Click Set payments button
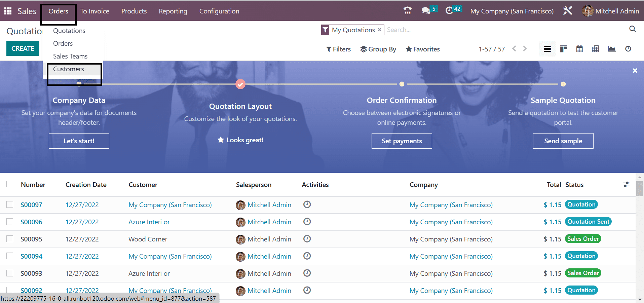This screenshot has width=644, height=303. 402,141
